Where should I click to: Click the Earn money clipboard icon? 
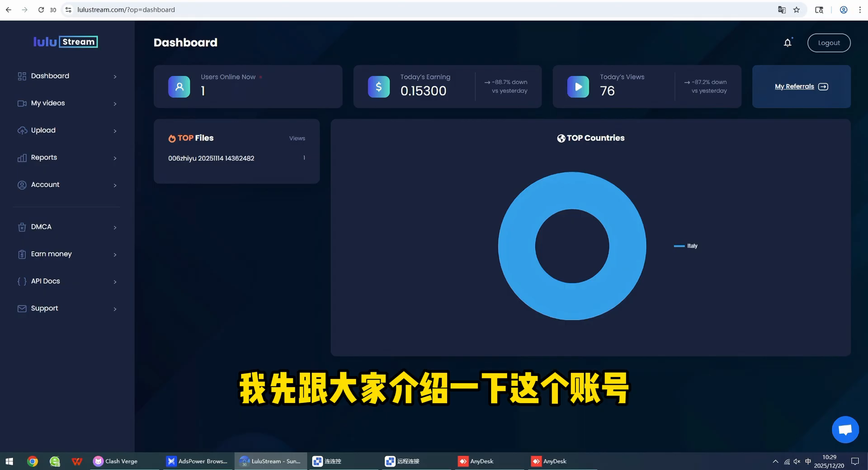pos(22,254)
